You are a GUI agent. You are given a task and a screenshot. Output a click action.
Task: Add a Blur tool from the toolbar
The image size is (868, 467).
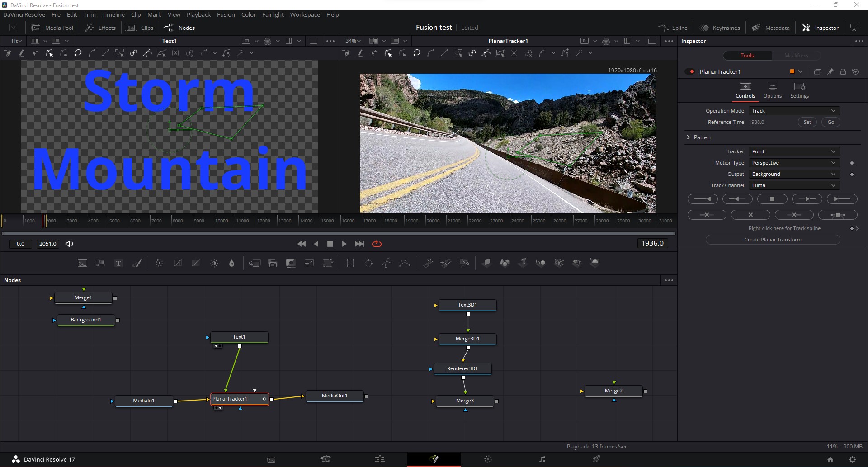(x=231, y=263)
